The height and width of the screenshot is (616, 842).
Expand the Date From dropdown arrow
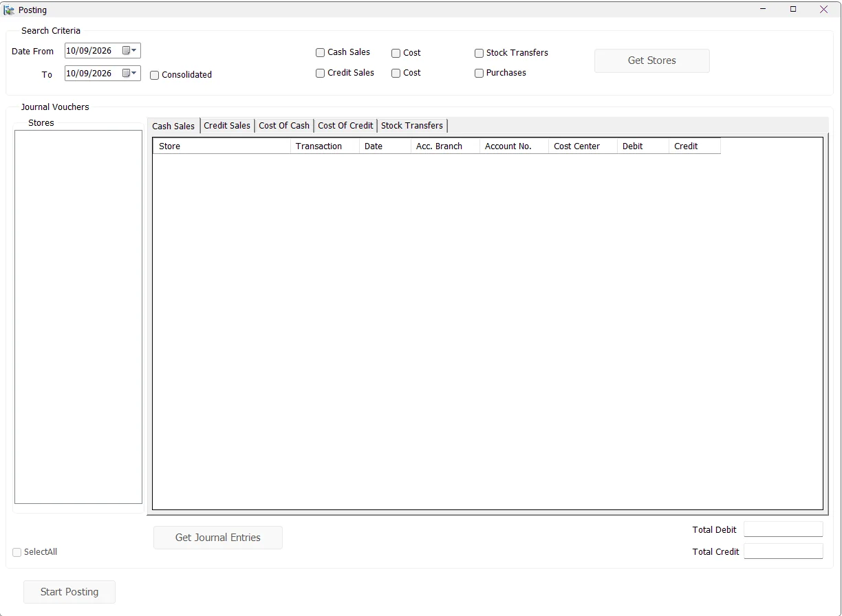pos(134,50)
